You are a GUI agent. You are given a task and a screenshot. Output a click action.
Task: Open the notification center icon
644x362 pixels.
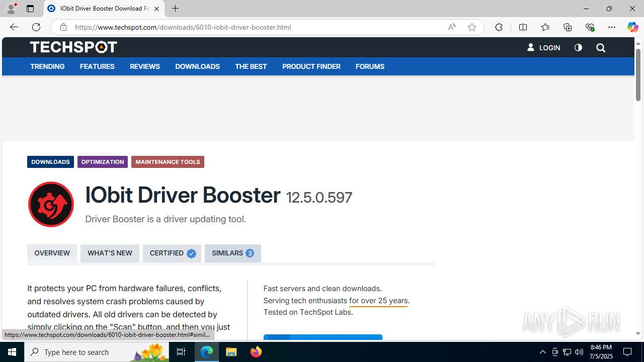628,352
